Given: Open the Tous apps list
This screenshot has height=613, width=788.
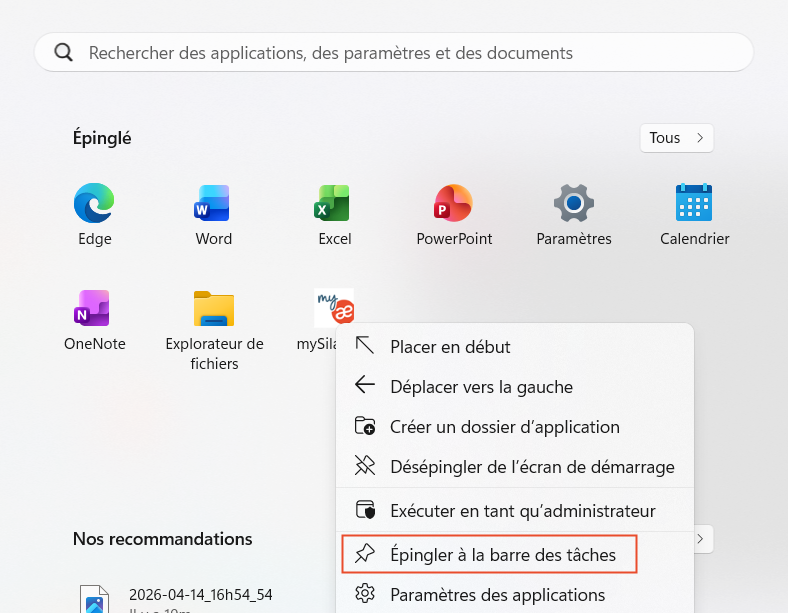Looking at the screenshot, I should click(676, 138).
